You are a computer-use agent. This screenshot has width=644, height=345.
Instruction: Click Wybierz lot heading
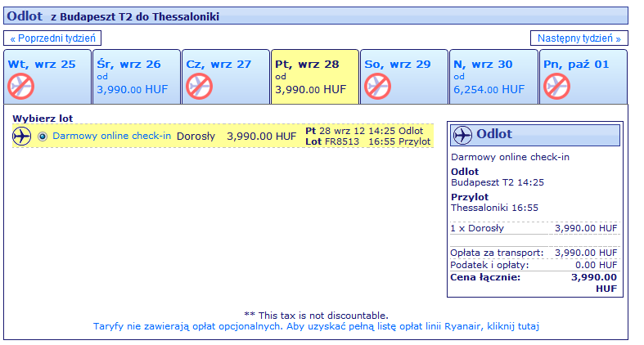[43, 119]
